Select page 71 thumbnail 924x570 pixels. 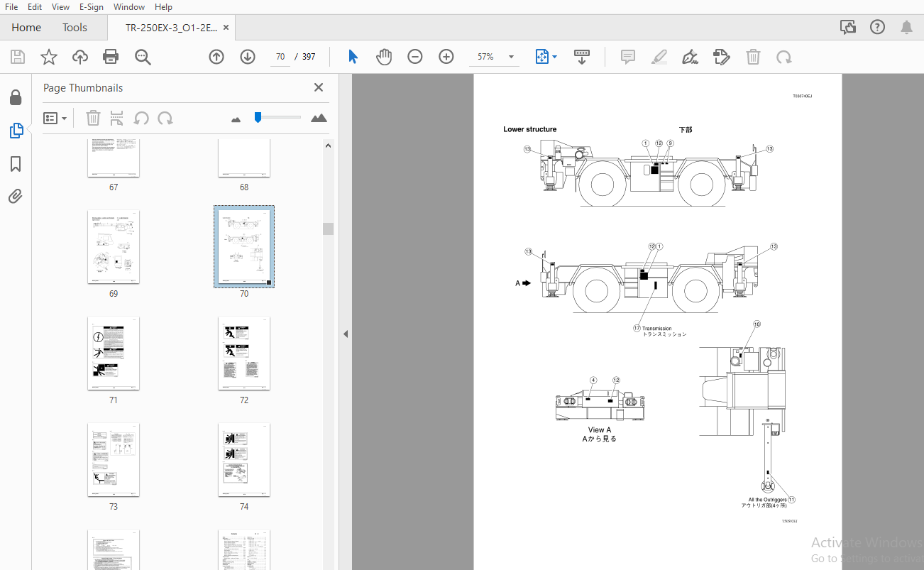(114, 353)
